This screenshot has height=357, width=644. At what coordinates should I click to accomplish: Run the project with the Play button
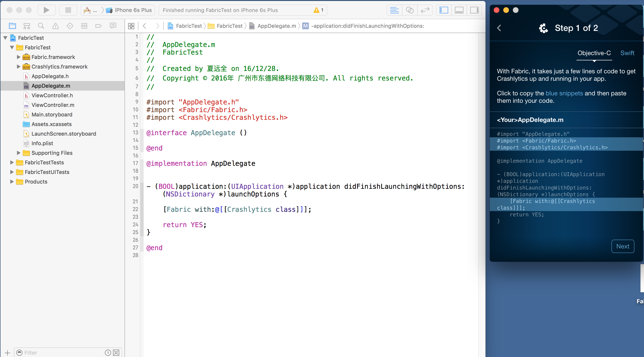tap(46, 10)
